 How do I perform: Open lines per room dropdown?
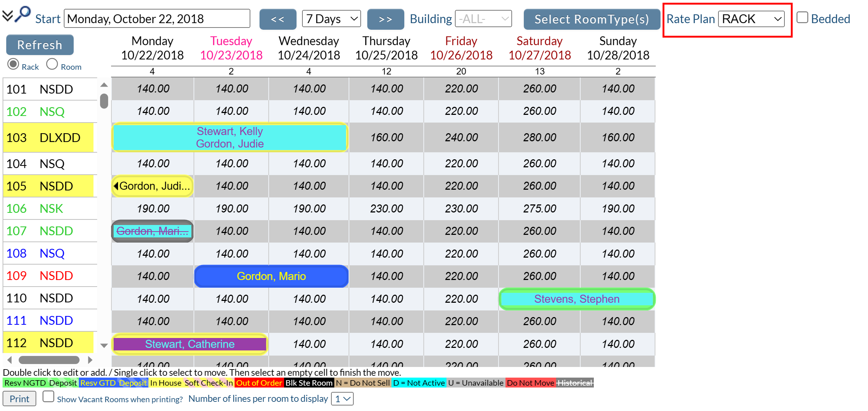[x=342, y=399]
